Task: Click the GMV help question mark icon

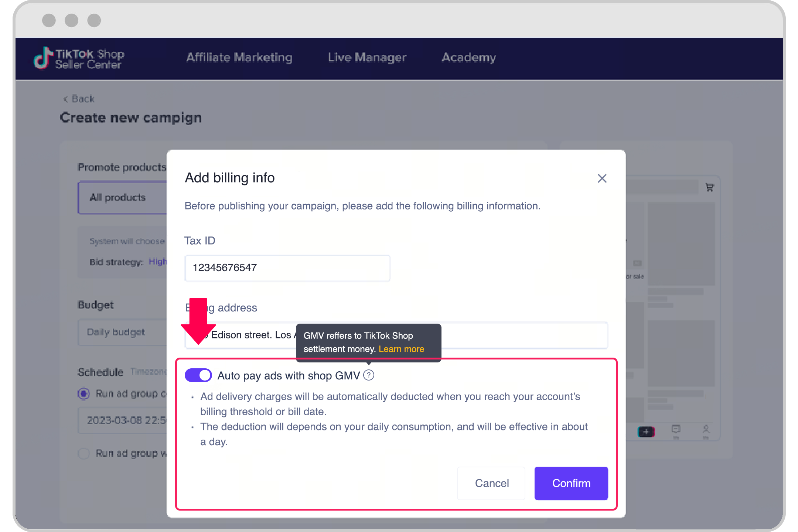Action: pos(369,375)
